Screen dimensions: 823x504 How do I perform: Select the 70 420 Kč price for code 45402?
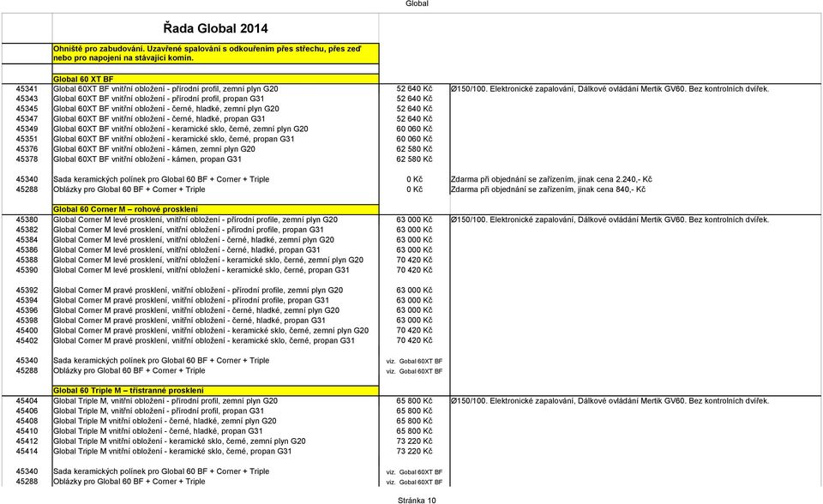tap(414, 340)
